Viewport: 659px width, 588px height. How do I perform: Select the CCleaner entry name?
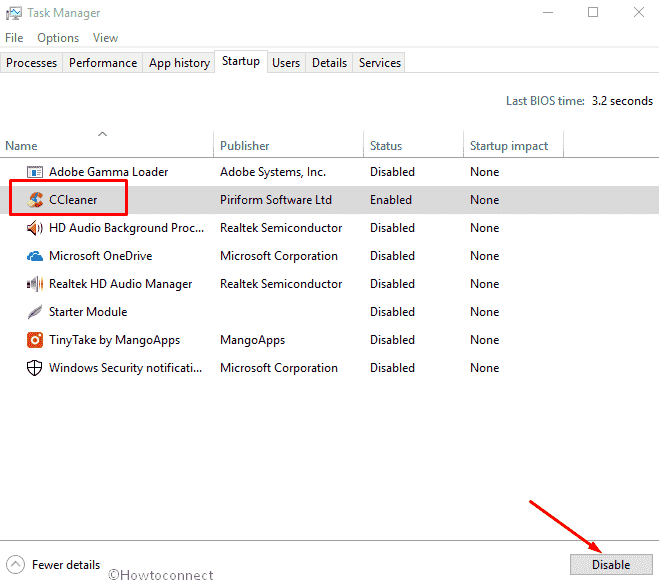click(x=73, y=200)
